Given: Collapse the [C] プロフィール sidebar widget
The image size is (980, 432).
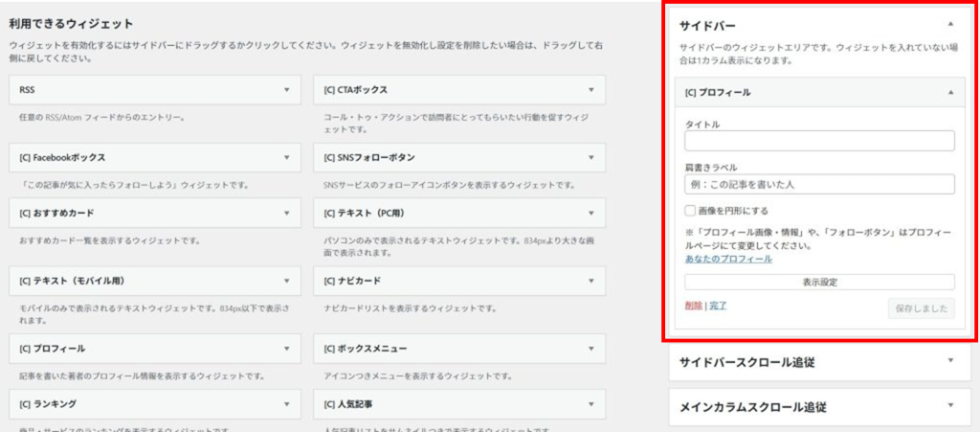Looking at the screenshot, I should tap(949, 92).
